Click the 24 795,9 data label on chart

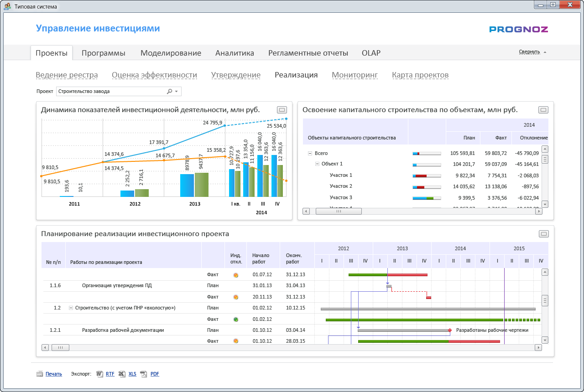click(213, 123)
